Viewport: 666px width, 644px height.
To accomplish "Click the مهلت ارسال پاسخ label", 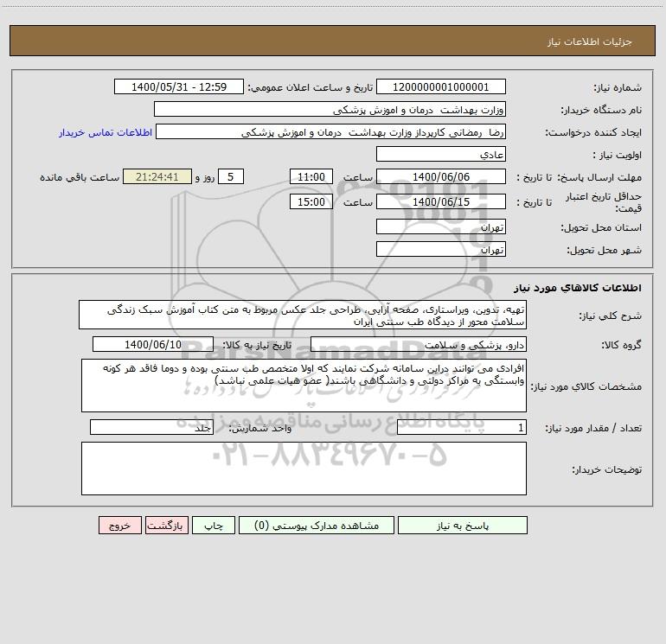I will tap(599, 177).
